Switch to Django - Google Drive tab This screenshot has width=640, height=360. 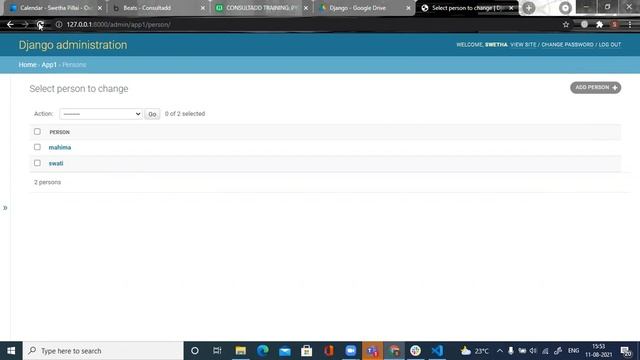tap(364, 8)
